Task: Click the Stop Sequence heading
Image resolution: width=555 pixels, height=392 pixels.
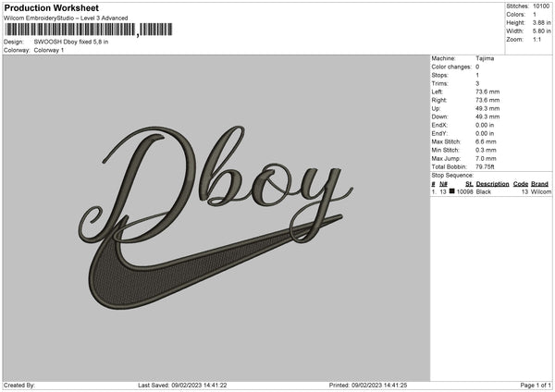Action: [452, 175]
